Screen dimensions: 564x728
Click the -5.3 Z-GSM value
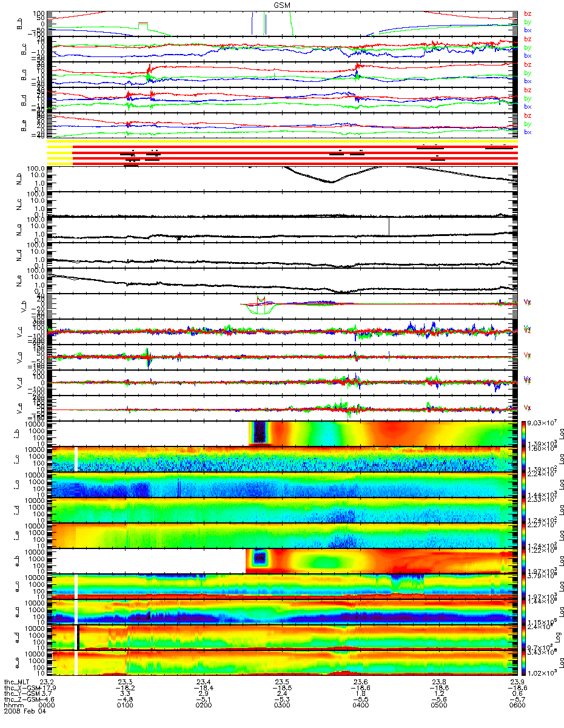(x=282, y=700)
